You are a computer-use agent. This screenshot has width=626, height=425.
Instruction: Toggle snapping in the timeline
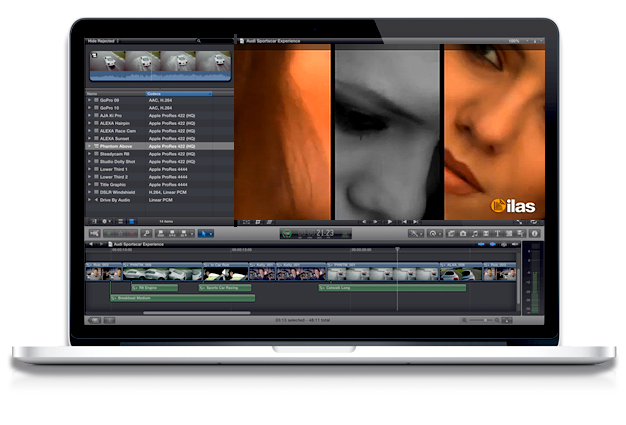click(515, 244)
